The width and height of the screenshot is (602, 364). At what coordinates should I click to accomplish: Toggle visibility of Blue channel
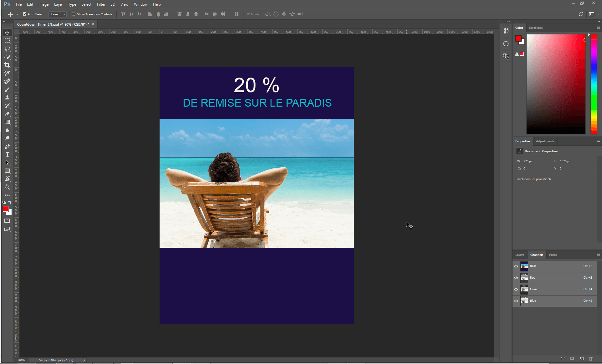[516, 301]
